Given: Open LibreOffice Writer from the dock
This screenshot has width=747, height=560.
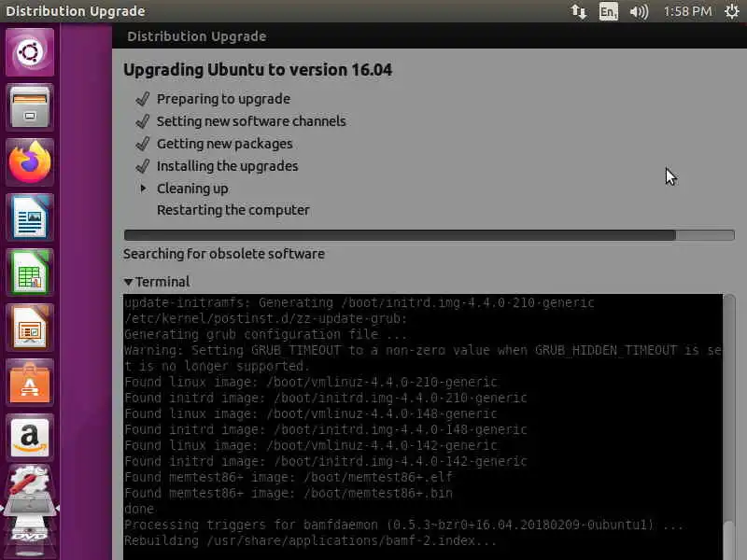Looking at the screenshot, I should [x=30, y=217].
